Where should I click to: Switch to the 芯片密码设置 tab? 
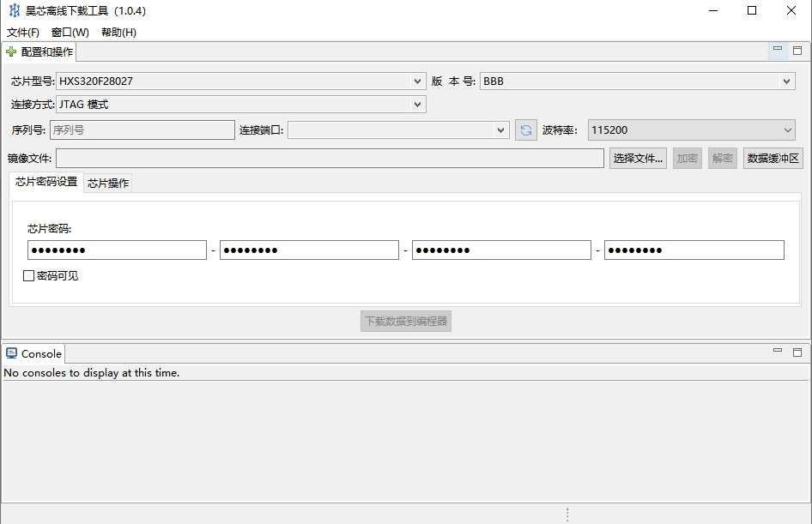pos(46,182)
